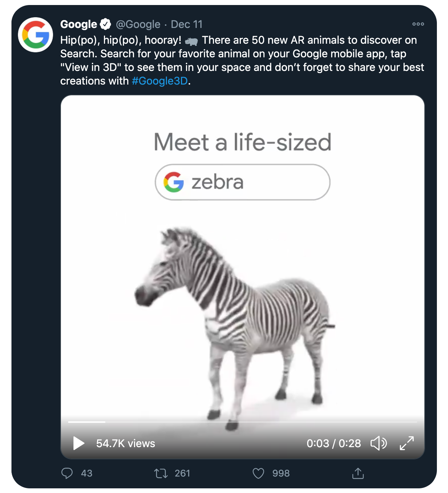Reply to the tweet via comment icon

67,473
